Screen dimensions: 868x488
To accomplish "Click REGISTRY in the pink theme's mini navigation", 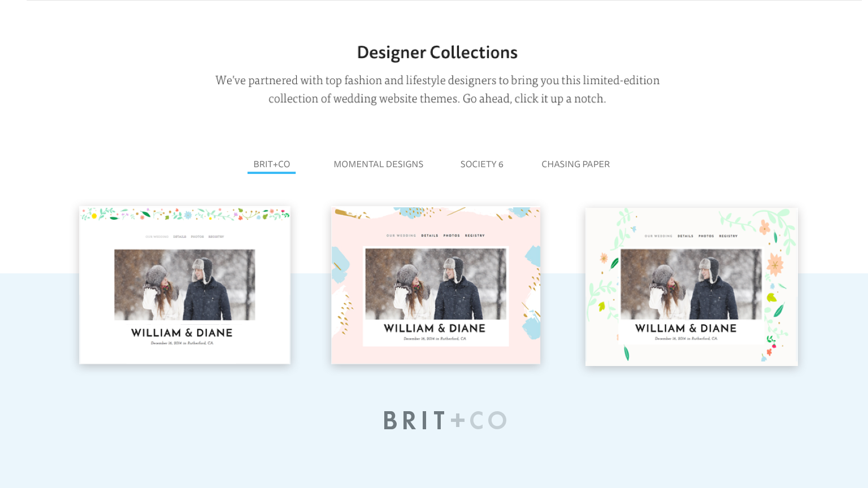I will point(475,236).
